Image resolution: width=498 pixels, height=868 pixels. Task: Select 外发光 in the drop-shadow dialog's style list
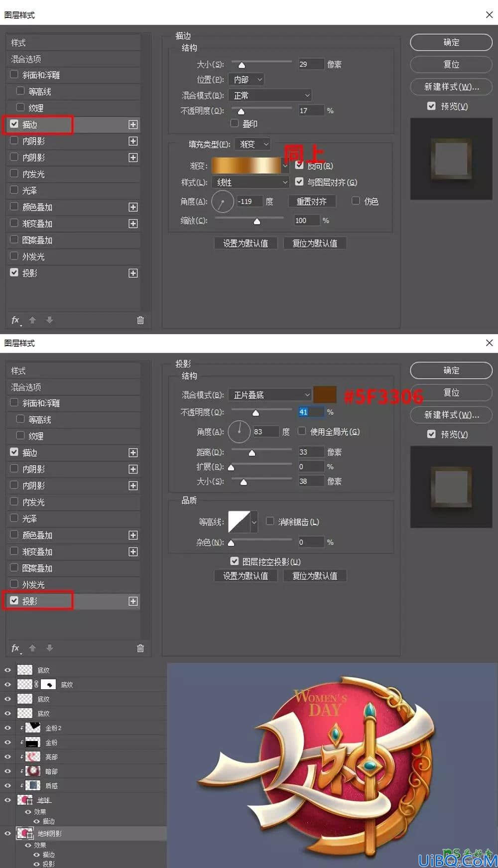point(33,585)
